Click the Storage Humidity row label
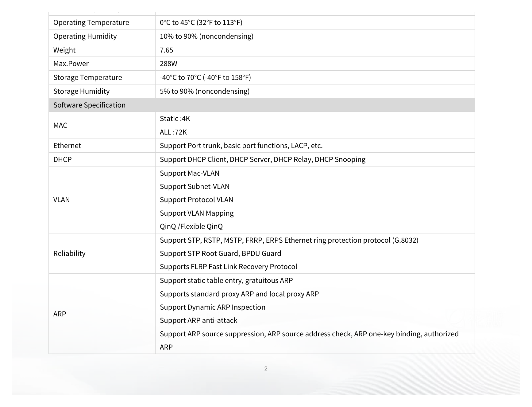This screenshot has height=407, width=532. (81, 91)
